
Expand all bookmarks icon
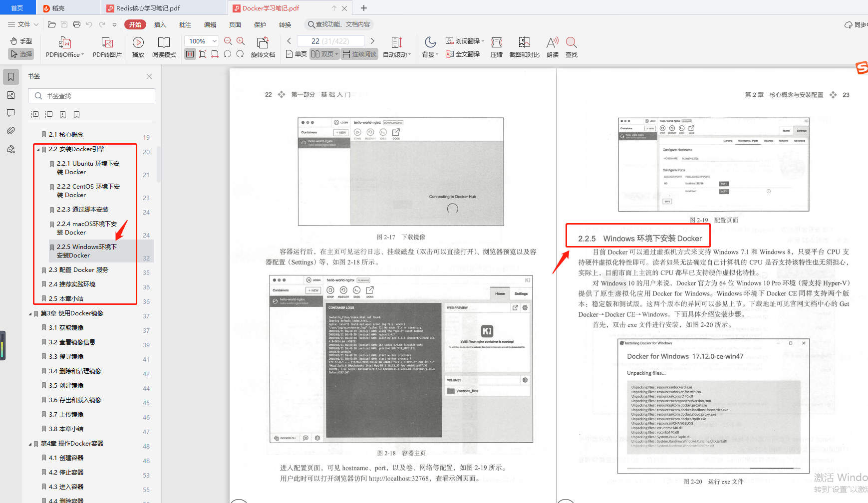[35, 115]
